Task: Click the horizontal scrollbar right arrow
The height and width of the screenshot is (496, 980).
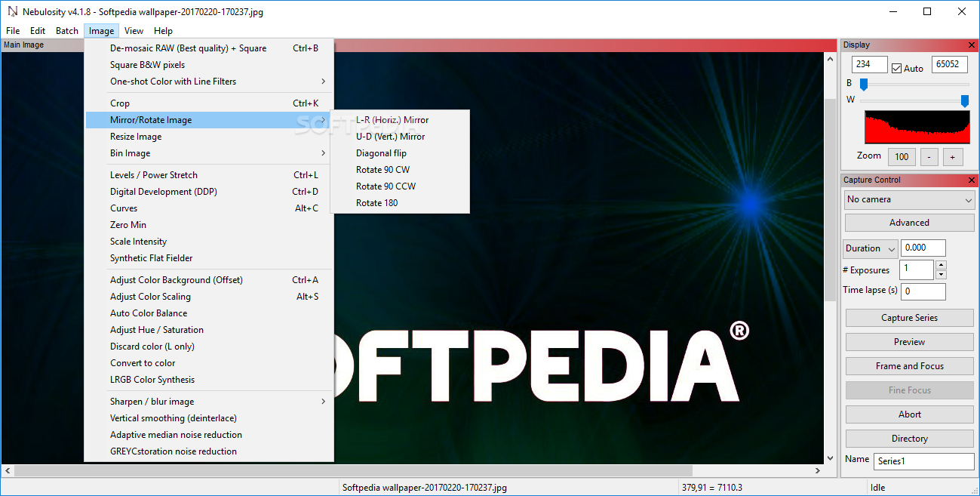Action: coord(818,471)
